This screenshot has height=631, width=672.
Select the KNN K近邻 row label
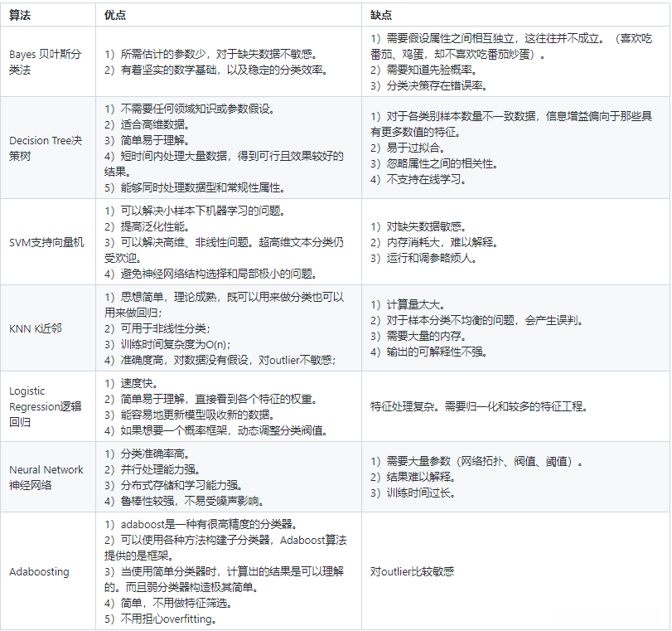[36, 327]
